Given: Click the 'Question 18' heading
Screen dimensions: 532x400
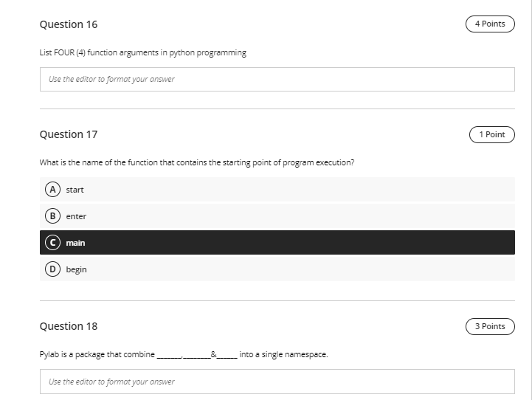Looking at the screenshot, I should tap(69, 326).
